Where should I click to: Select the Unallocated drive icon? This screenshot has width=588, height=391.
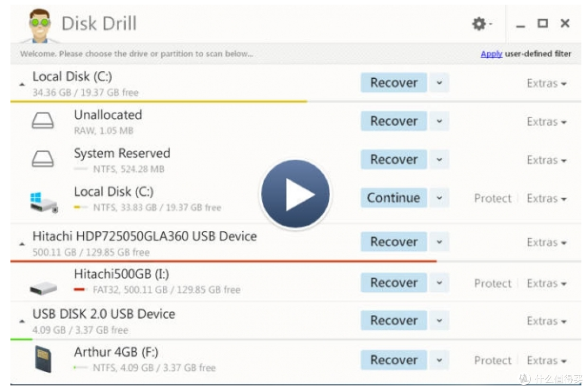pyautogui.click(x=43, y=121)
